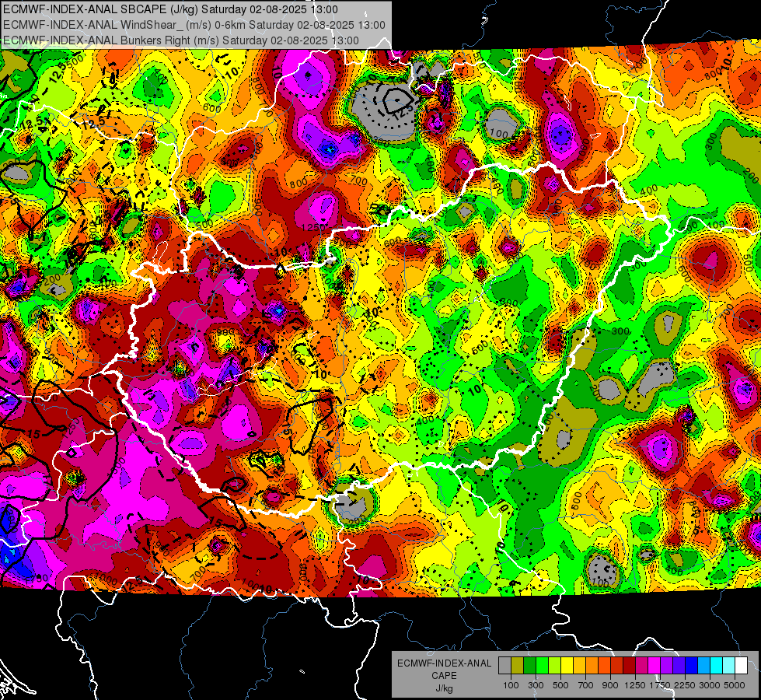The image size is (761, 700).
Task: Click the 3000 value under the color scale
Action: click(710, 685)
